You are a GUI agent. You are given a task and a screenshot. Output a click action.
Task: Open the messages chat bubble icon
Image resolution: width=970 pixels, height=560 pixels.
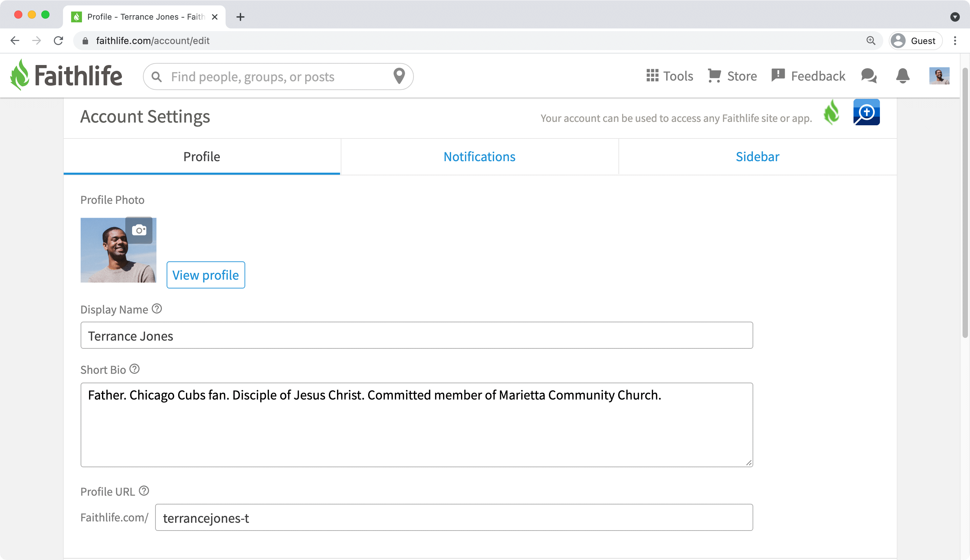(868, 76)
